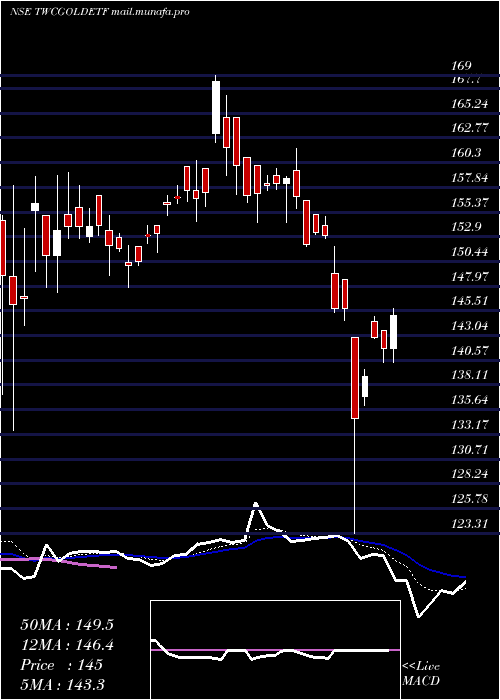Image resolution: width=500 pixels, height=700 pixels.
Task: Click the Price : 145 reading
Action: tap(62, 665)
